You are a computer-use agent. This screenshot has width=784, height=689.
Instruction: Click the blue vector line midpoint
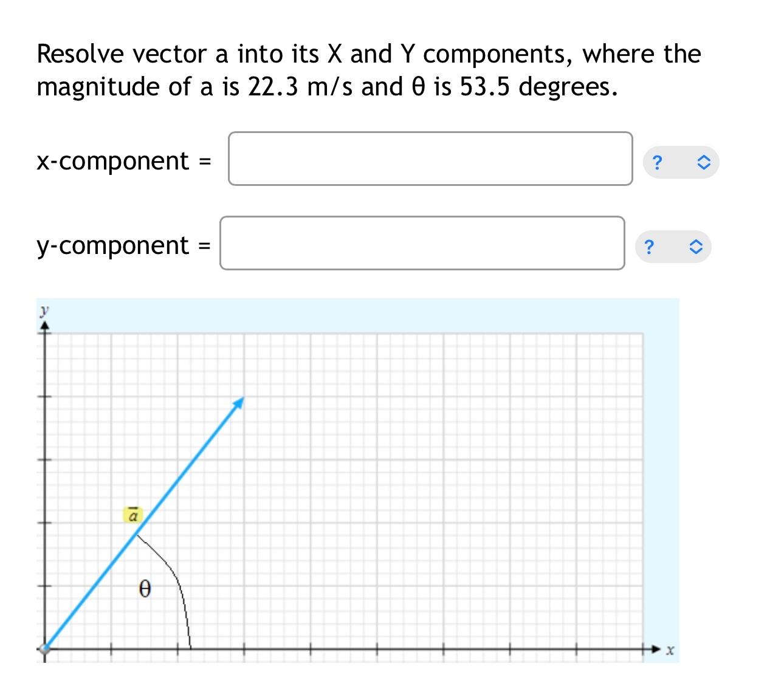point(142,526)
